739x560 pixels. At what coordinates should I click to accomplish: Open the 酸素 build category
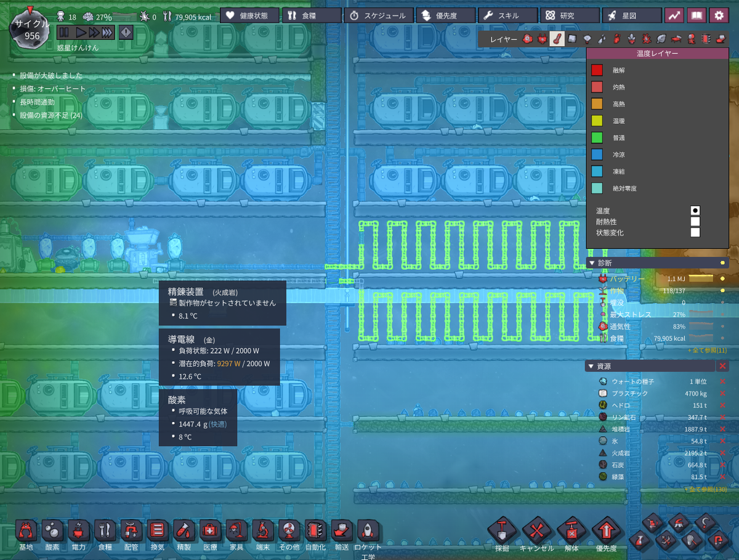[52, 530]
